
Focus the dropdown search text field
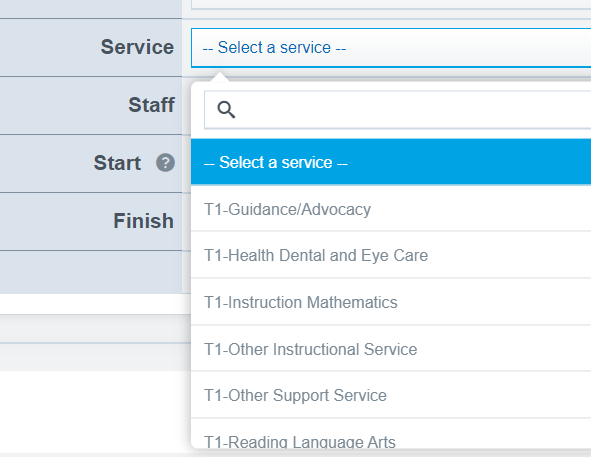(x=398, y=110)
